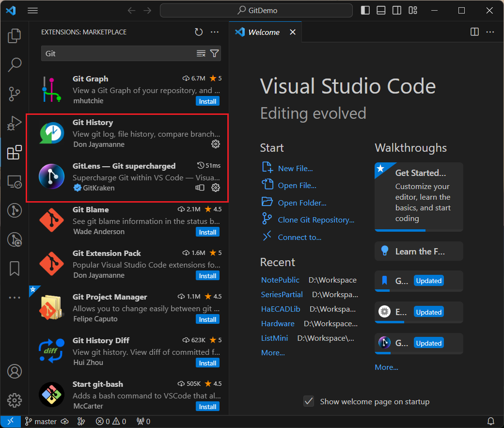Open the Customize Layout menu

(413, 11)
